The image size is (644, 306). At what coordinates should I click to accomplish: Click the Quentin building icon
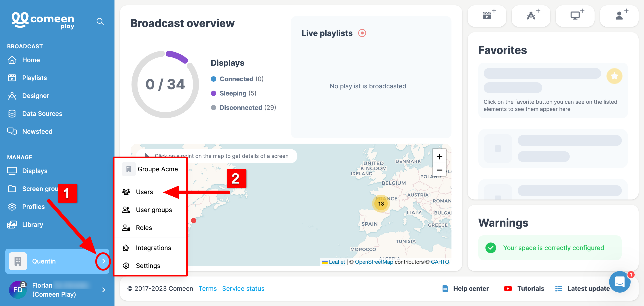18,261
